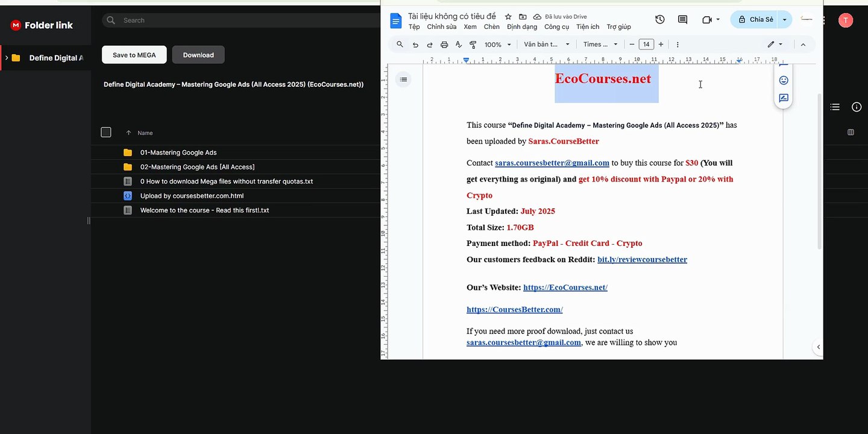Image resolution: width=868 pixels, height=434 pixels.
Task: Click the search magnifier in Docs toolbar
Action: click(x=400, y=45)
